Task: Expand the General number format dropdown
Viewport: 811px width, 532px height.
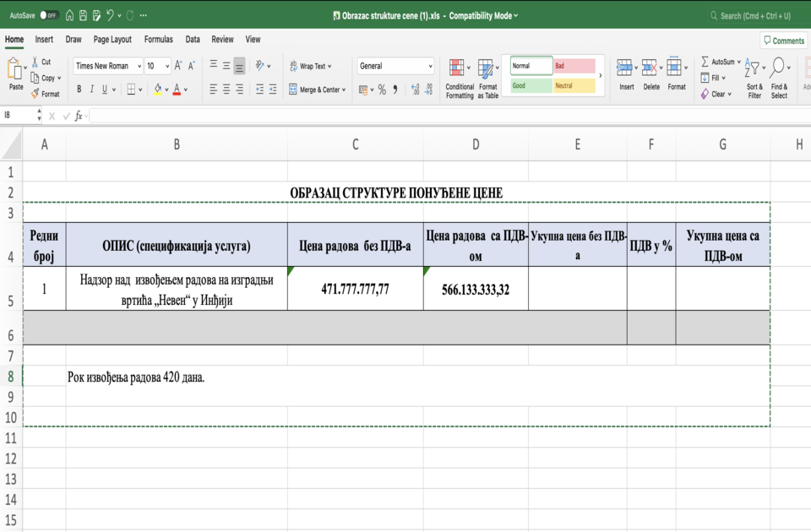Action: click(x=430, y=66)
